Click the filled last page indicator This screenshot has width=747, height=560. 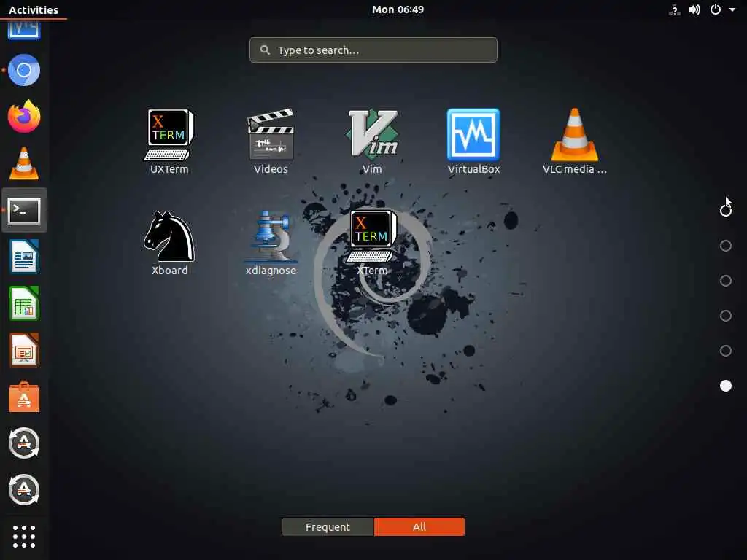[x=726, y=386]
